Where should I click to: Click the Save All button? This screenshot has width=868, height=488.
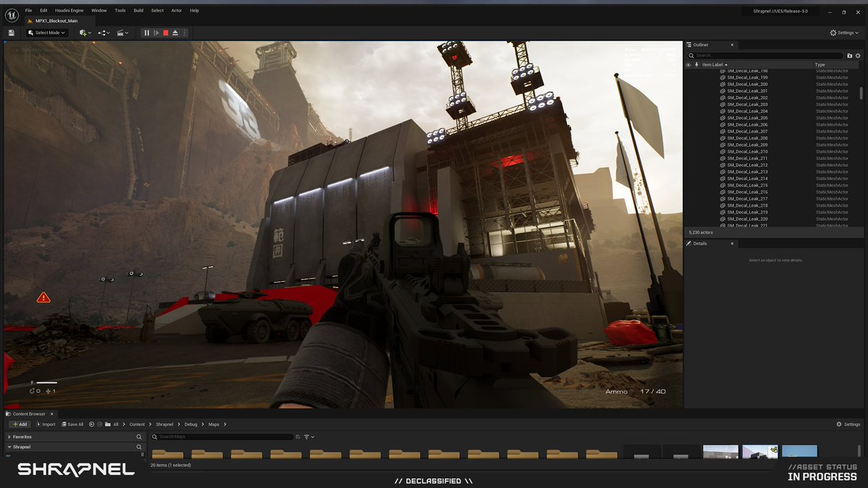73,424
